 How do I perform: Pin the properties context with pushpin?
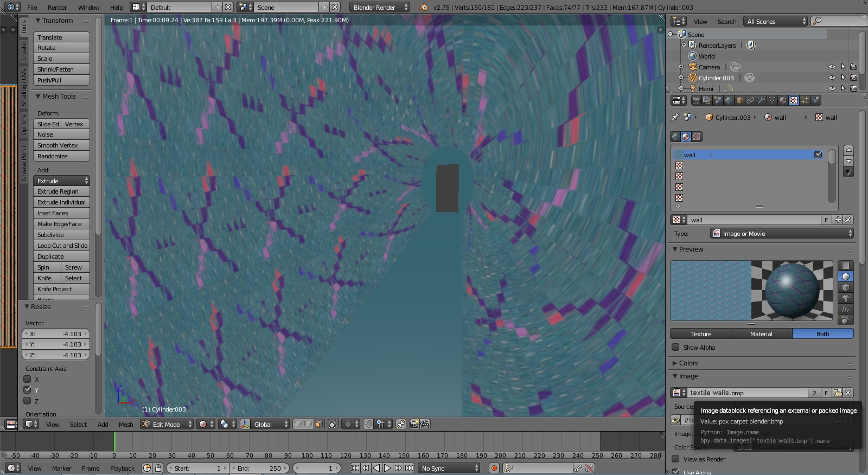[x=675, y=117]
